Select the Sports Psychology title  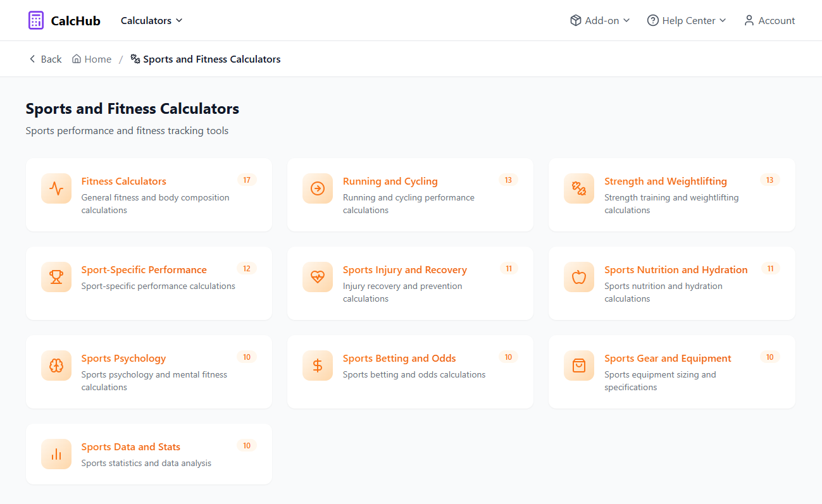(x=123, y=359)
